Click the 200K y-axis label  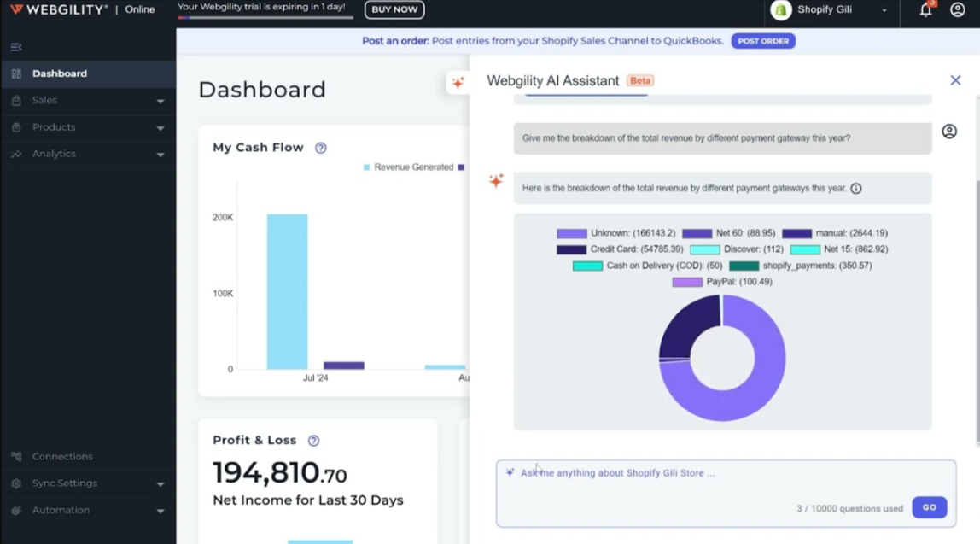(223, 218)
